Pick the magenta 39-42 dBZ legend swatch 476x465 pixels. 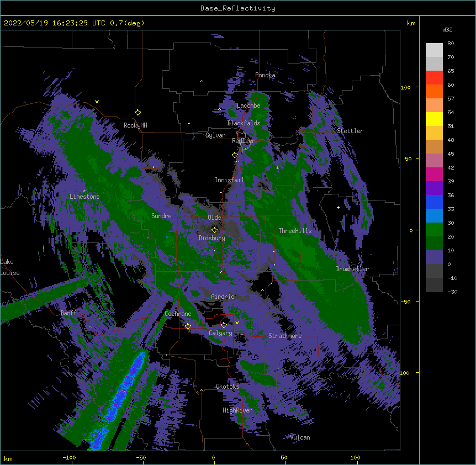coord(434,174)
